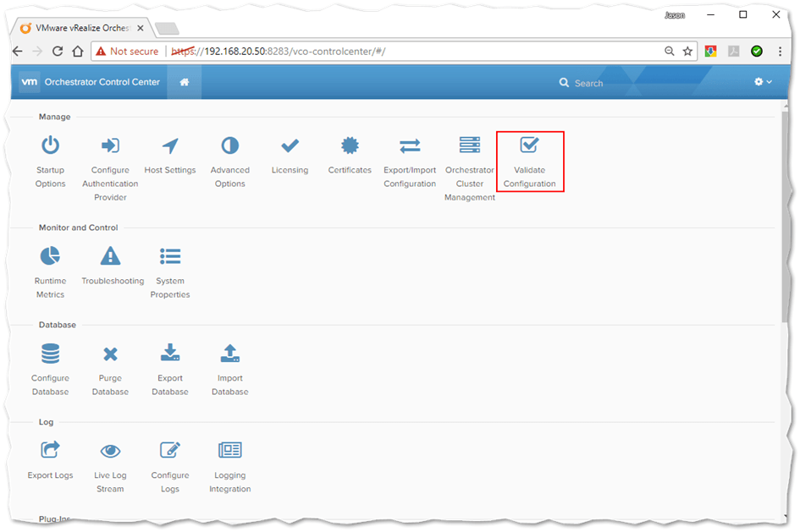Click the Jason profile button
The height and width of the screenshot is (532, 800).
[675, 15]
